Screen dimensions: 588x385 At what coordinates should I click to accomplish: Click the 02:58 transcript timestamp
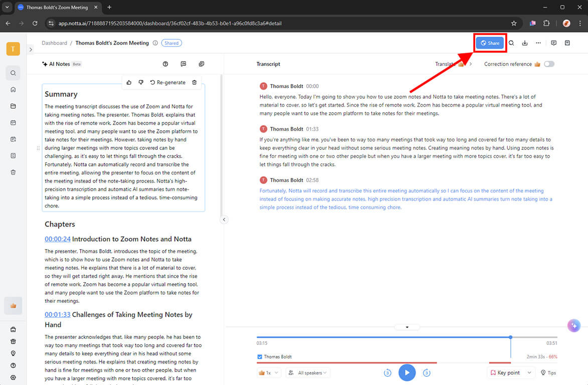(312, 180)
